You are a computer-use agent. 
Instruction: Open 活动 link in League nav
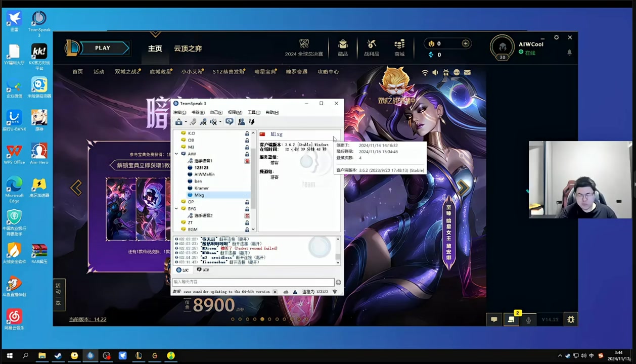click(99, 72)
